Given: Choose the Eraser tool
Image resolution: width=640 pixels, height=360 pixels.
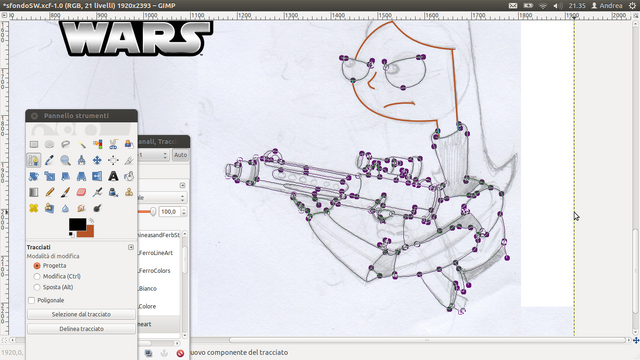Looking at the screenshot, I should pyautogui.click(x=81, y=192).
